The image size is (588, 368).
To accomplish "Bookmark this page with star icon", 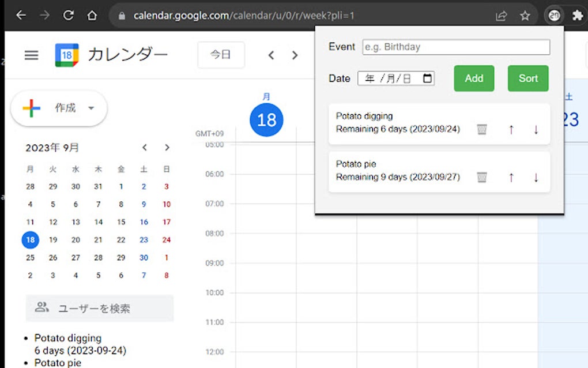I will (525, 16).
